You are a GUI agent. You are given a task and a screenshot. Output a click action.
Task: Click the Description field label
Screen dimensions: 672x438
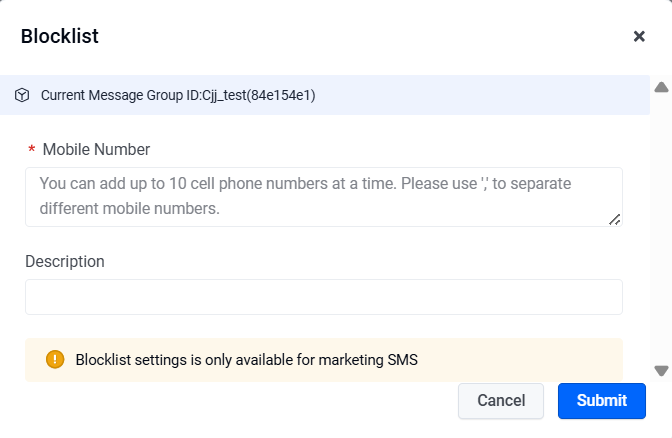click(65, 261)
